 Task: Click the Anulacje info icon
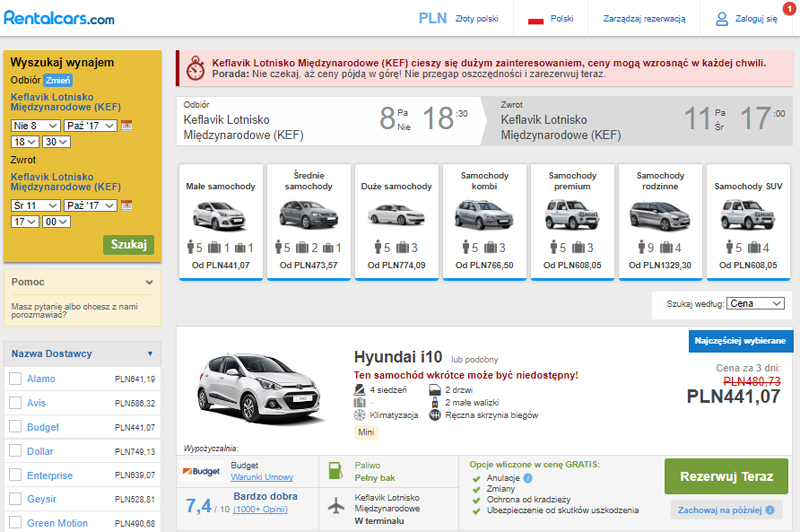click(x=528, y=478)
